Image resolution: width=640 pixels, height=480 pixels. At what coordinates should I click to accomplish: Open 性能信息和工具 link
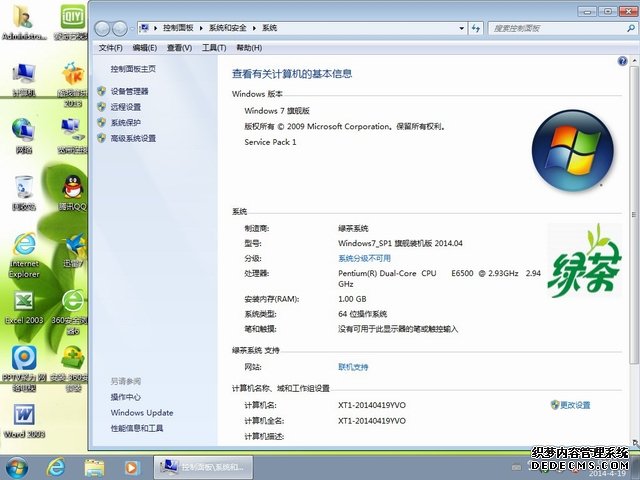(x=137, y=428)
